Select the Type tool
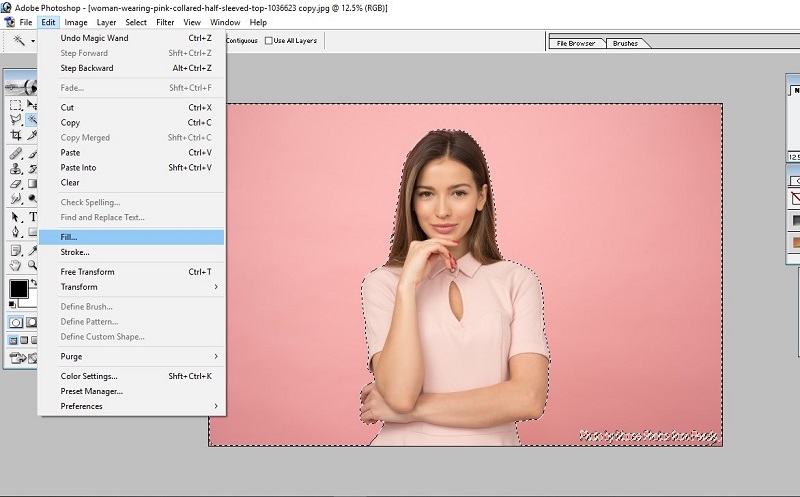 [x=32, y=217]
